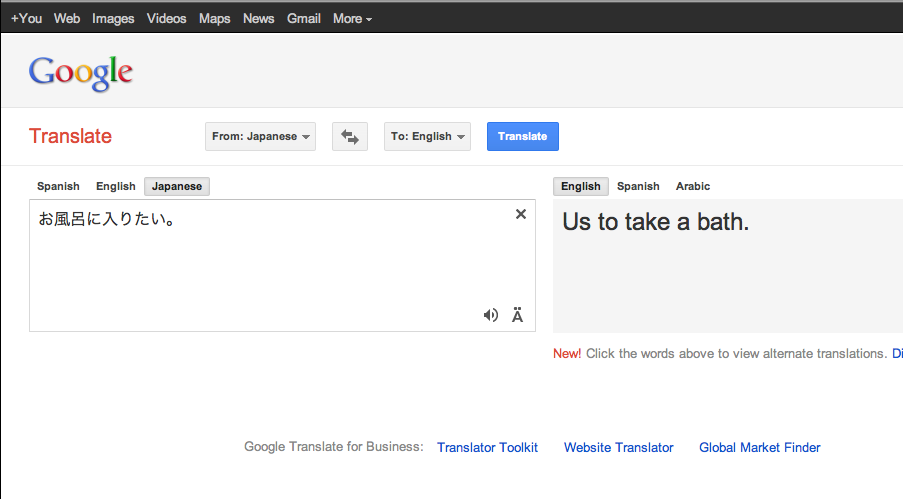903x499 pixels.
Task: Toggle the phonetic reading Ä icon
Action: pyautogui.click(x=517, y=316)
